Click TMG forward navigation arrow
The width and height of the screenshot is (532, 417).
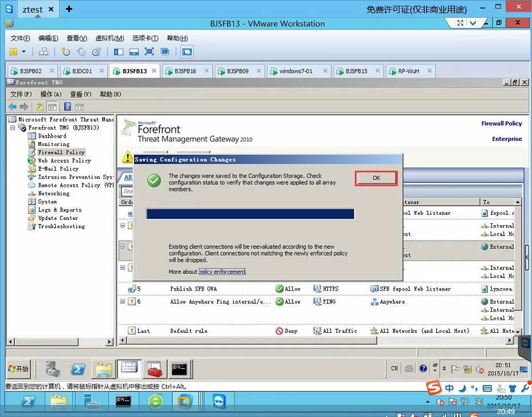(24, 107)
